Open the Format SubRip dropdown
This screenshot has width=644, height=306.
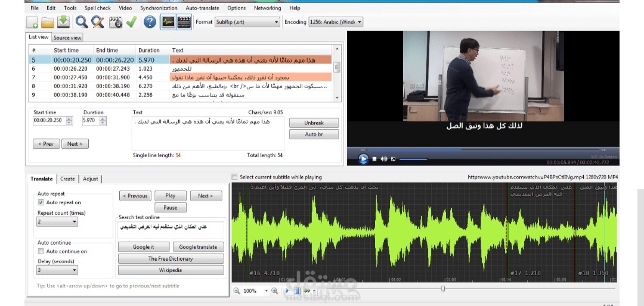pos(247,22)
